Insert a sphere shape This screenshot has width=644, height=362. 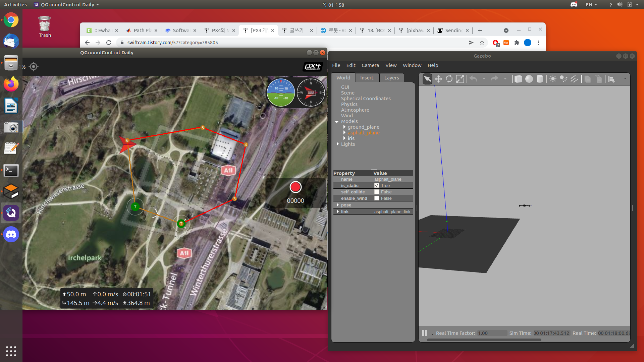click(529, 79)
